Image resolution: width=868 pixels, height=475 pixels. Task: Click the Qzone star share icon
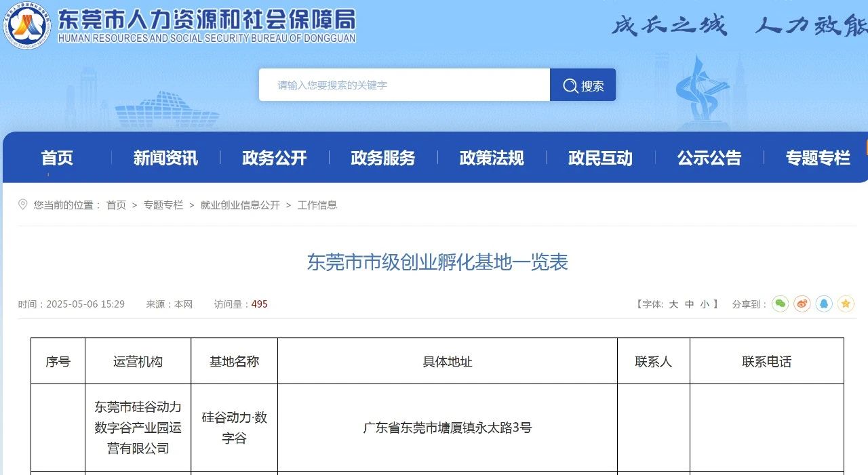[x=846, y=304]
